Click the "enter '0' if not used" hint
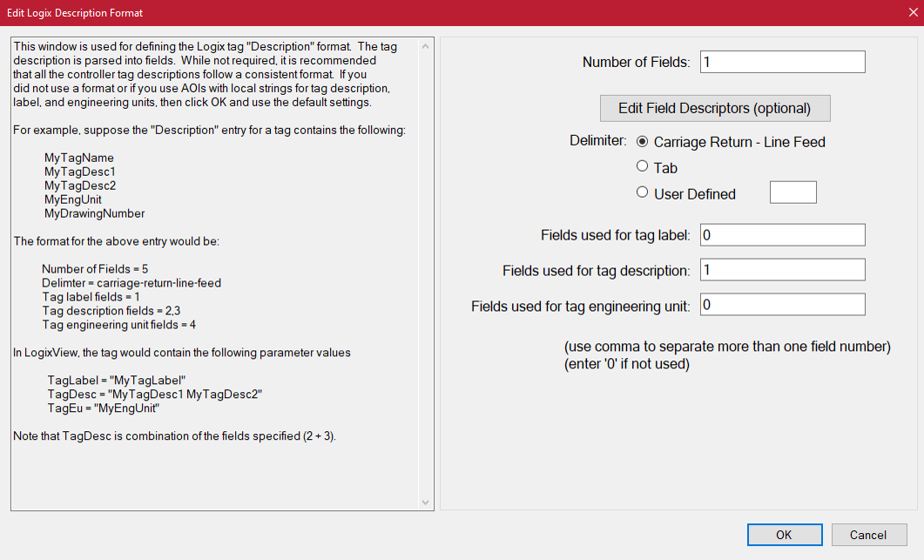 point(627,364)
